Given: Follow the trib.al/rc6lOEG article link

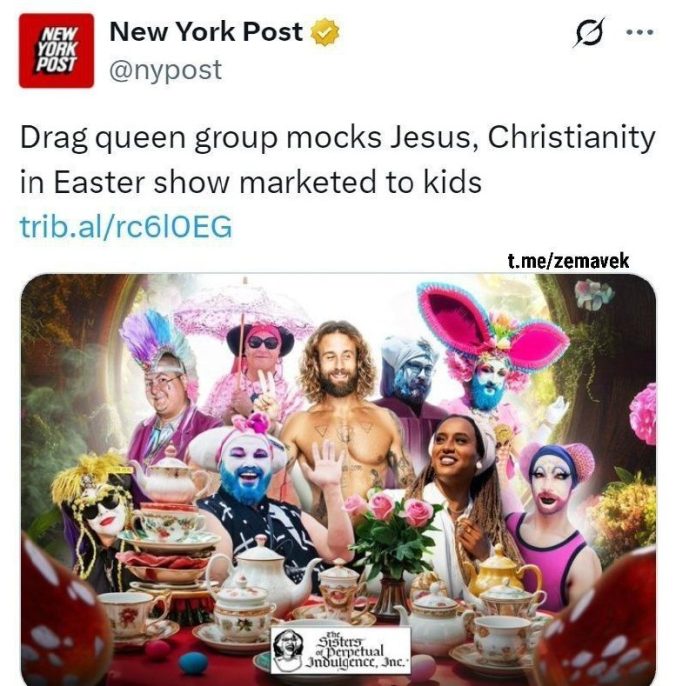Looking at the screenshot, I should click(x=126, y=226).
